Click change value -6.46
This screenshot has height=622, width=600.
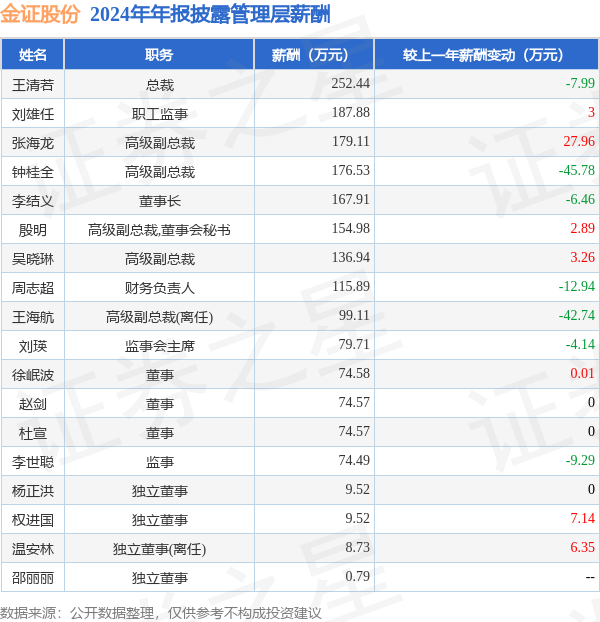coord(580,199)
